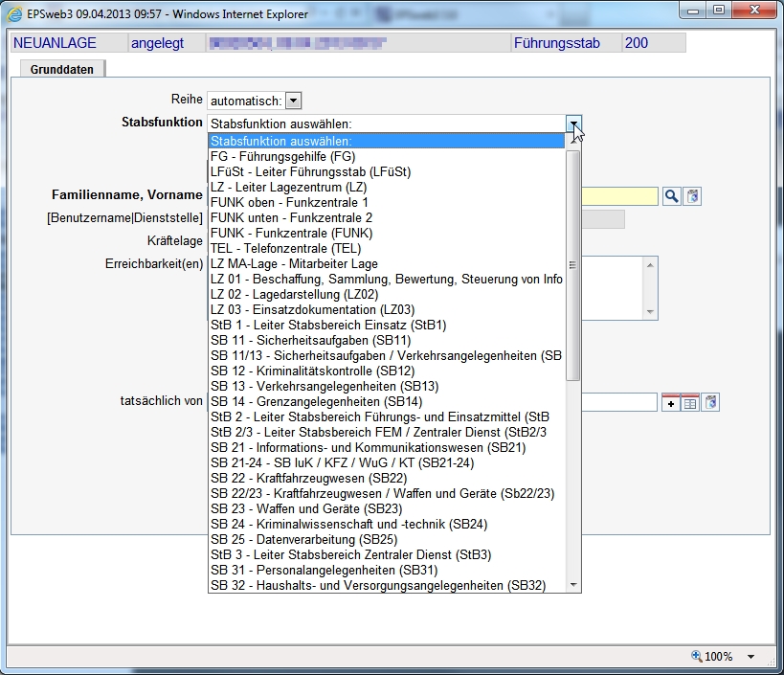Choose FG - Führungsgehilfe (FG)
The width and height of the screenshot is (784, 675).
386,156
